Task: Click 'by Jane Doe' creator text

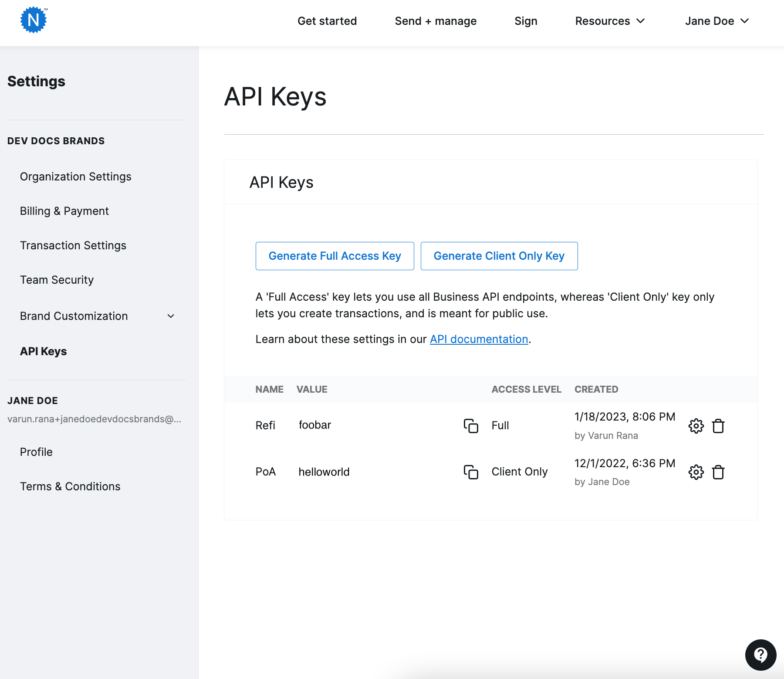Action: point(602,482)
